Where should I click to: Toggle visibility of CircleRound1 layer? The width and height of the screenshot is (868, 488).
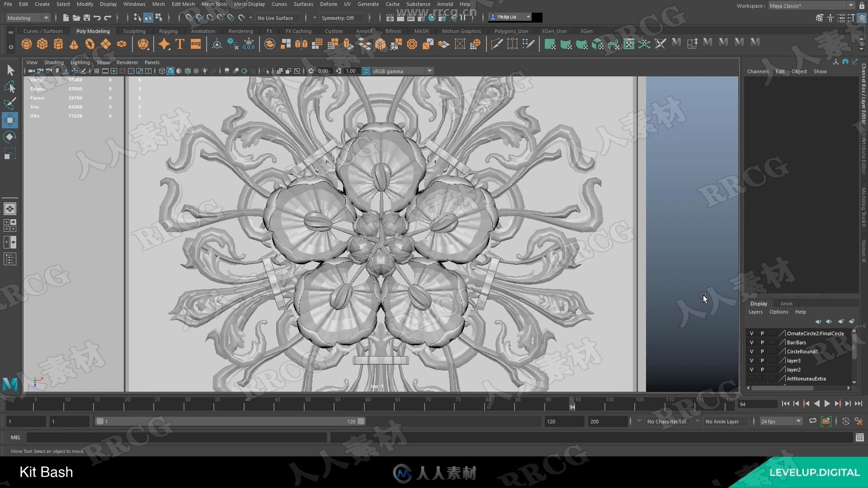[751, 351]
